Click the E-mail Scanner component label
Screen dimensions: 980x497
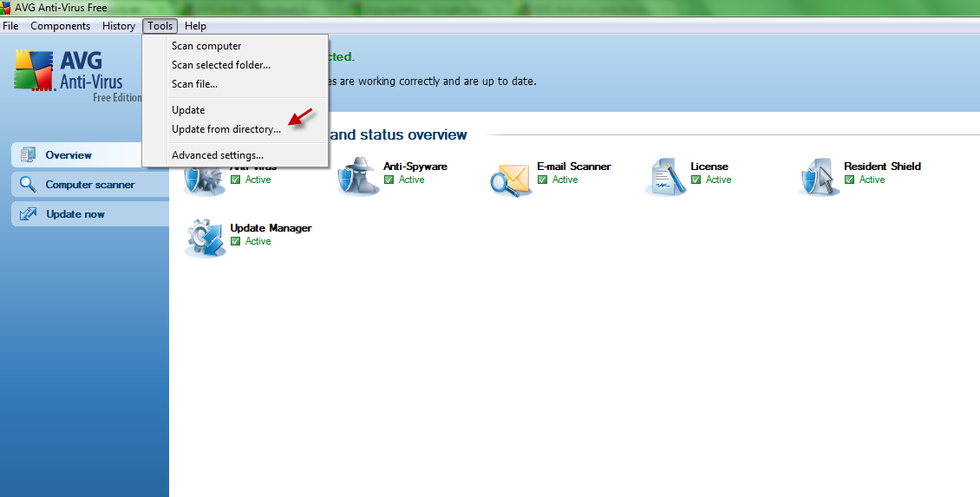coord(574,167)
